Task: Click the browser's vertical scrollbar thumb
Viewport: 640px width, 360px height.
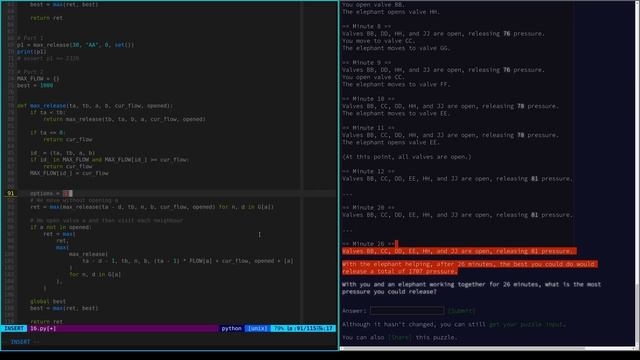Action: click(x=637, y=314)
